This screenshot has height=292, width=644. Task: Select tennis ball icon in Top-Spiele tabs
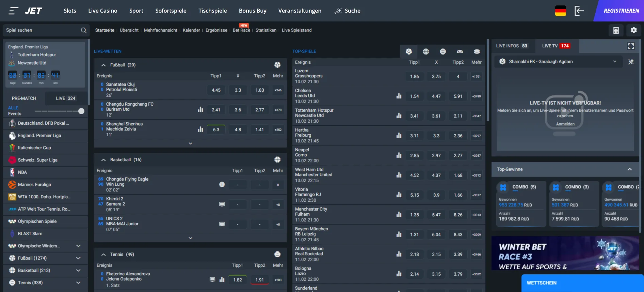coord(443,51)
